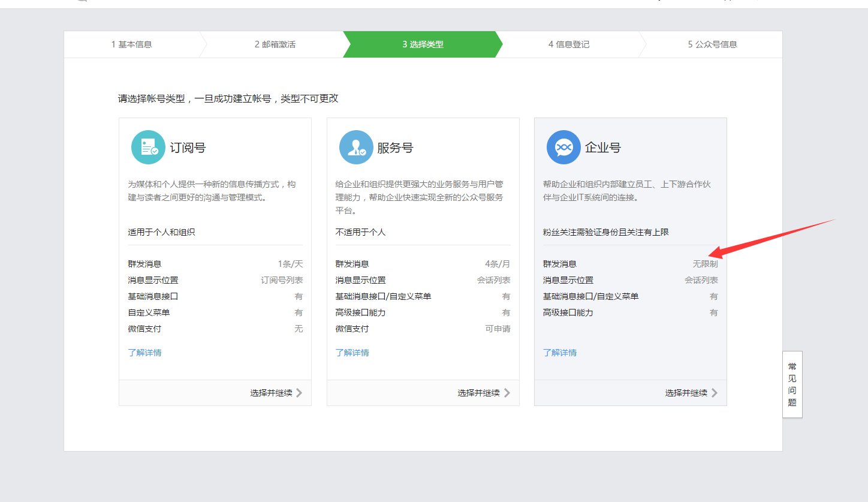Click 高级接口能力 label in 服务号 card
Image resolution: width=868 pixels, height=502 pixels.
click(x=360, y=312)
